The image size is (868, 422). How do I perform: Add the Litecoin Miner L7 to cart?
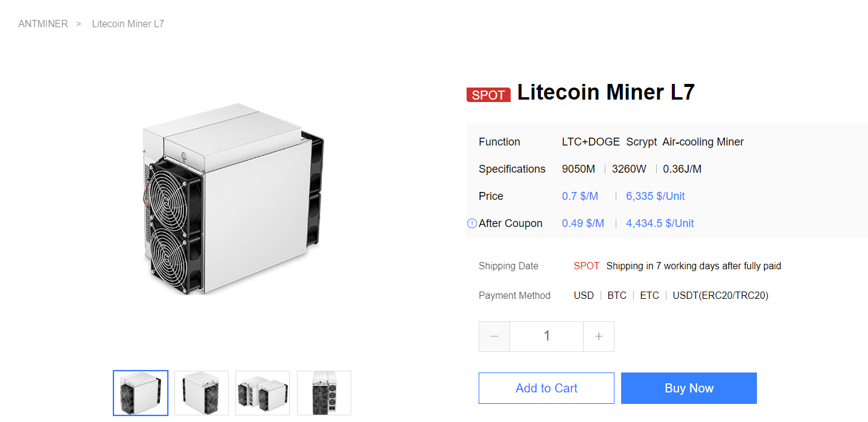click(x=546, y=388)
